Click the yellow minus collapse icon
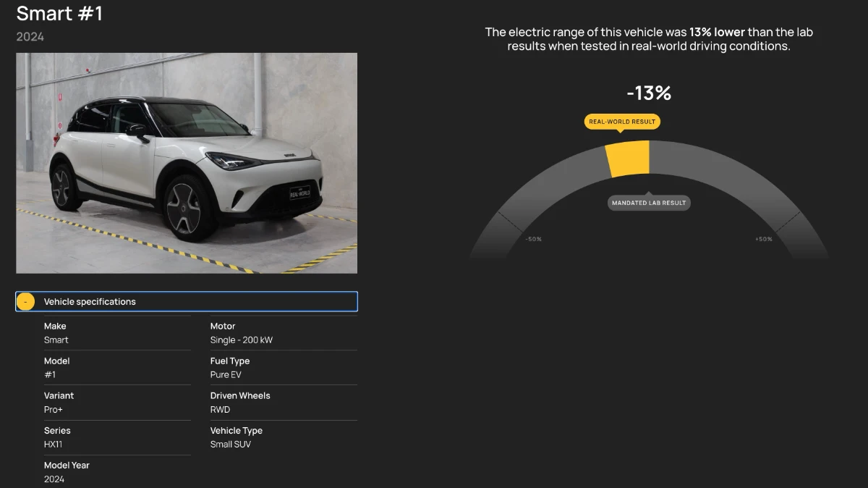Screen dimensions: 868x488 (x=25, y=302)
